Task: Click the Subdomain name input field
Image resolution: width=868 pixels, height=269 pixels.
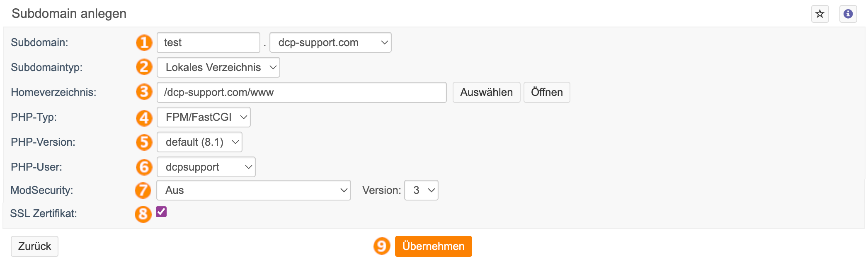Action: click(x=209, y=42)
